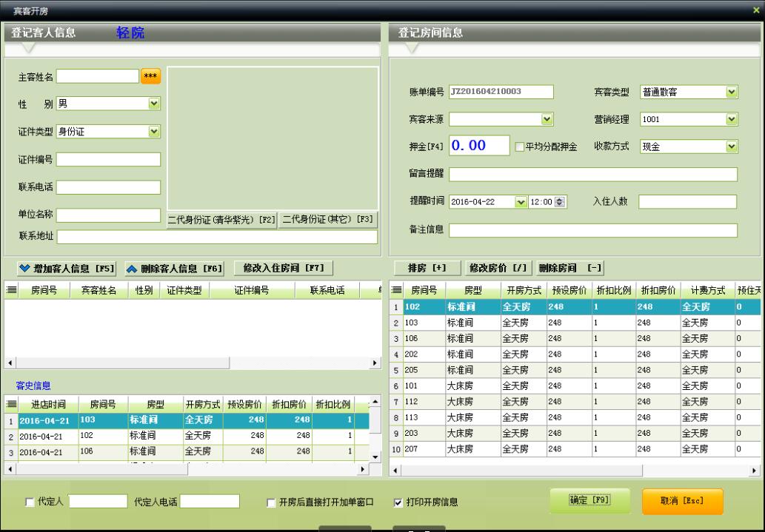Click 修改房价 [/] button
This screenshot has height=532, width=765.
(x=498, y=268)
